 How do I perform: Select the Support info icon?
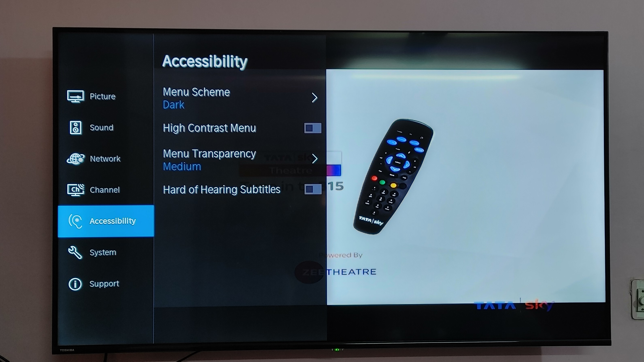[x=75, y=283]
